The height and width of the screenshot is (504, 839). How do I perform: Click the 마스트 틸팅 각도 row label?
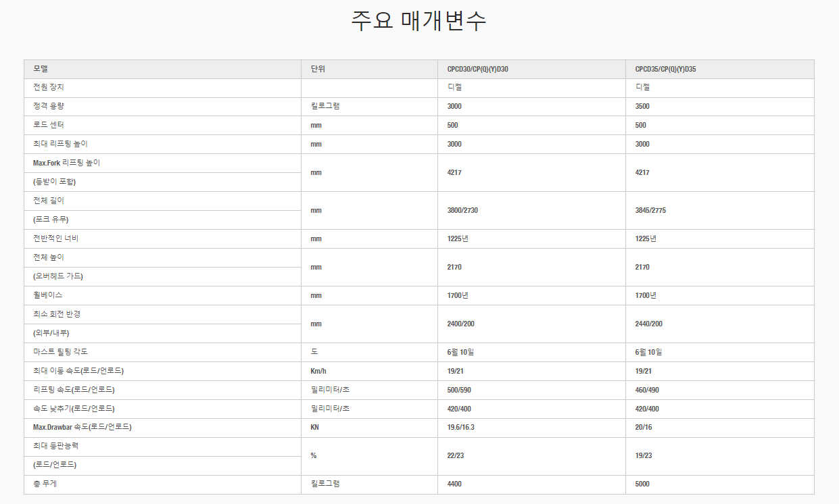[60, 352]
